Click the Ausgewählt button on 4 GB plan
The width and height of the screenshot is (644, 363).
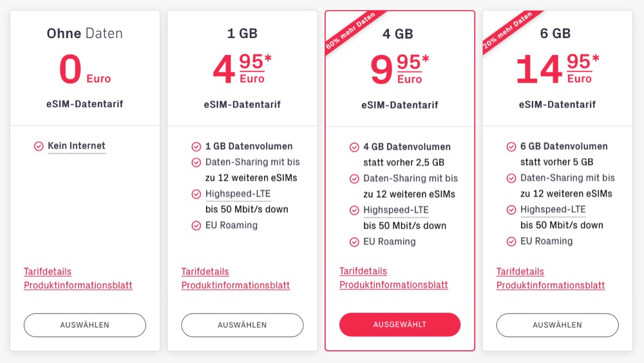click(400, 324)
